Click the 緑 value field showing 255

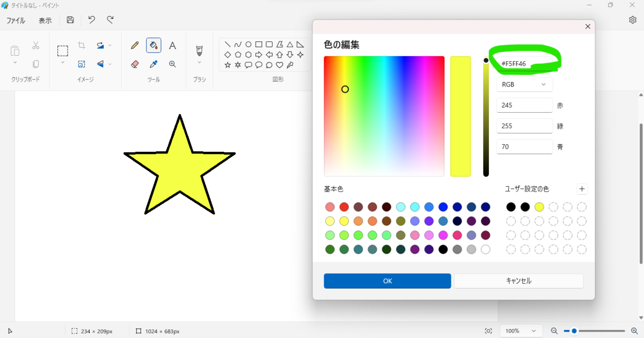(524, 126)
